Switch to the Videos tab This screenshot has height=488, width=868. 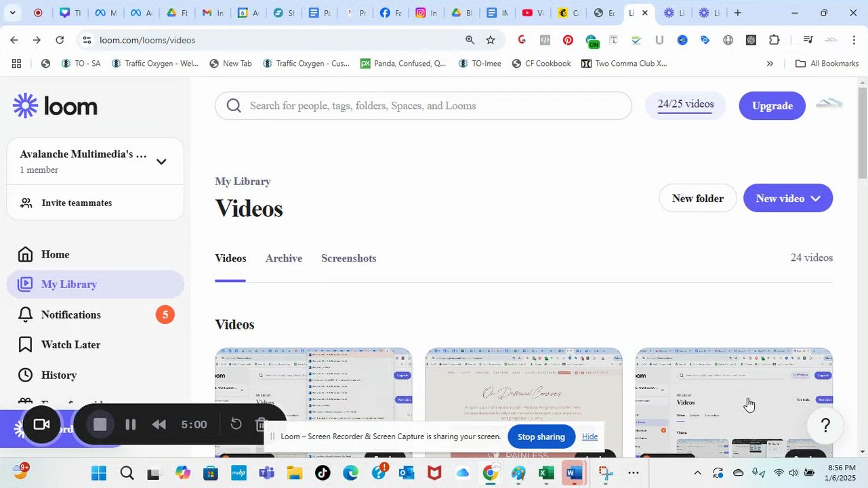(230, 258)
